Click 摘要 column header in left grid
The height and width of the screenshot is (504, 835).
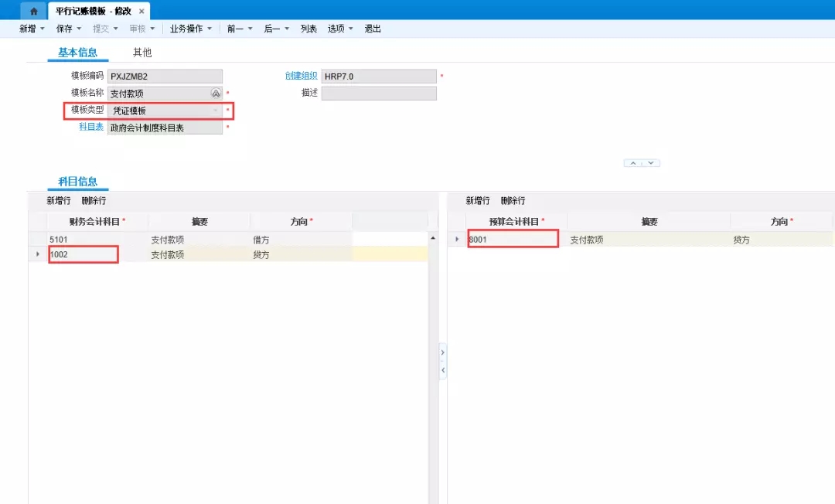pyautogui.click(x=199, y=221)
